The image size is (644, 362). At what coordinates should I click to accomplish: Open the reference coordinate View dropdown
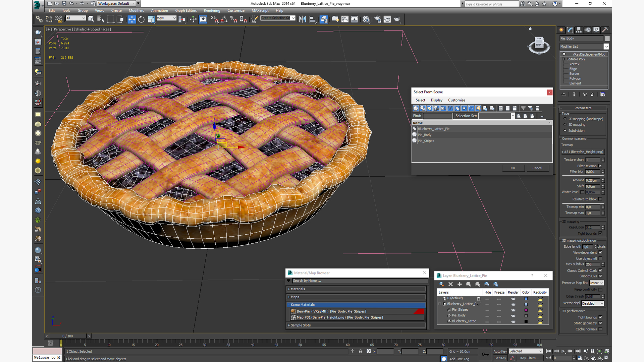tap(166, 18)
